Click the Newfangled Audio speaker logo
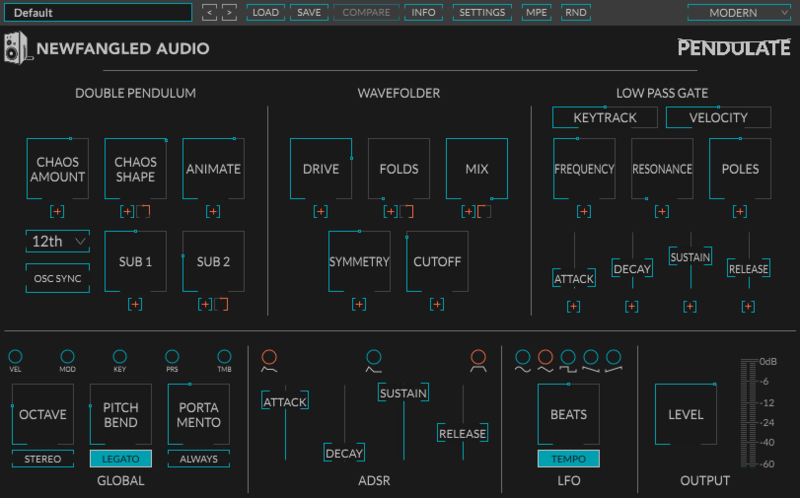 point(16,47)
